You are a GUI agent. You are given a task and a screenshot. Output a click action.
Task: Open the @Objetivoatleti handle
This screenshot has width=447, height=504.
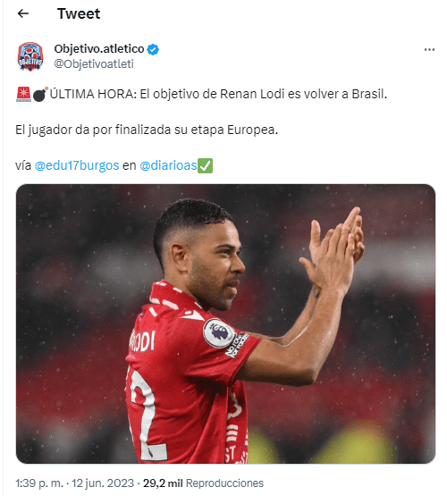(94, 64)
